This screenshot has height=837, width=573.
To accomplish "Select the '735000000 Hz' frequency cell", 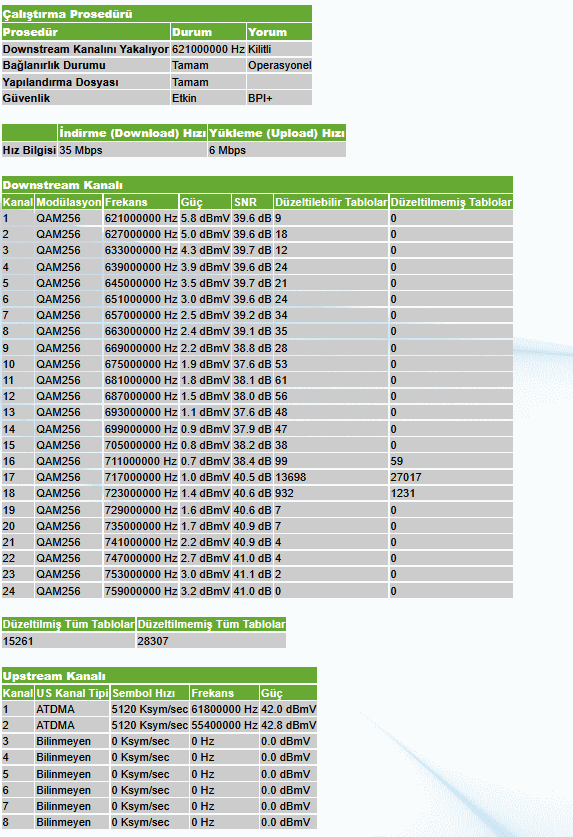I will pyautogui.click(x=140, y=526).
